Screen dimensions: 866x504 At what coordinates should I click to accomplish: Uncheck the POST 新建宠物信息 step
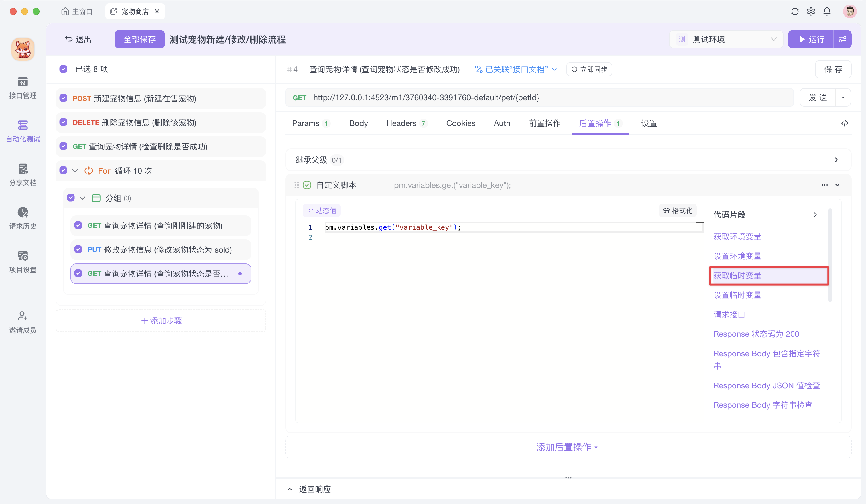click(63, 98)
